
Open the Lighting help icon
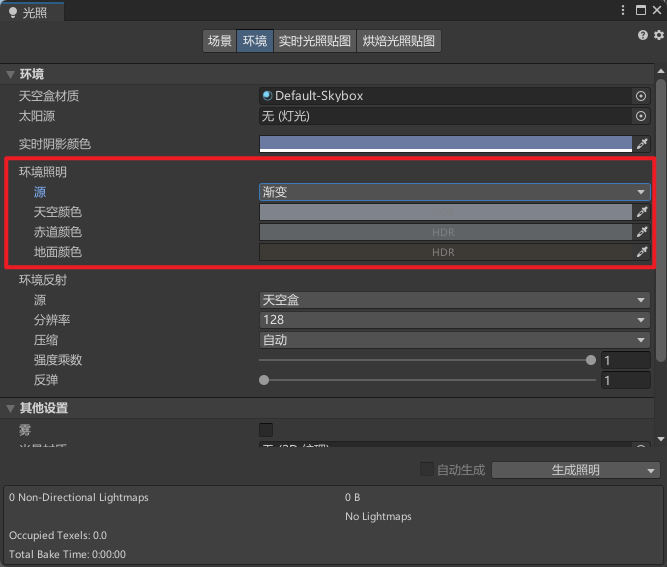coord(644,35)
